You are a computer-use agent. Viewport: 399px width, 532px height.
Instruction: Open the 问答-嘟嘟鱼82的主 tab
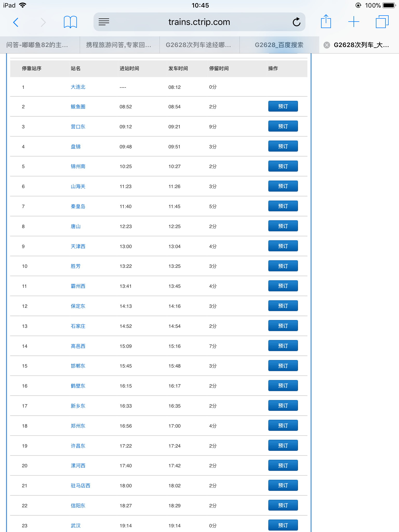coord(37,45)
